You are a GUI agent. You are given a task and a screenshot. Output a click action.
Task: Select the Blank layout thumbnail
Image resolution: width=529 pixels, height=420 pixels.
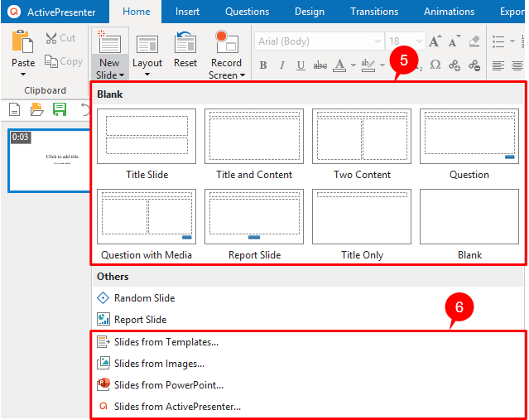pos(469,217)
